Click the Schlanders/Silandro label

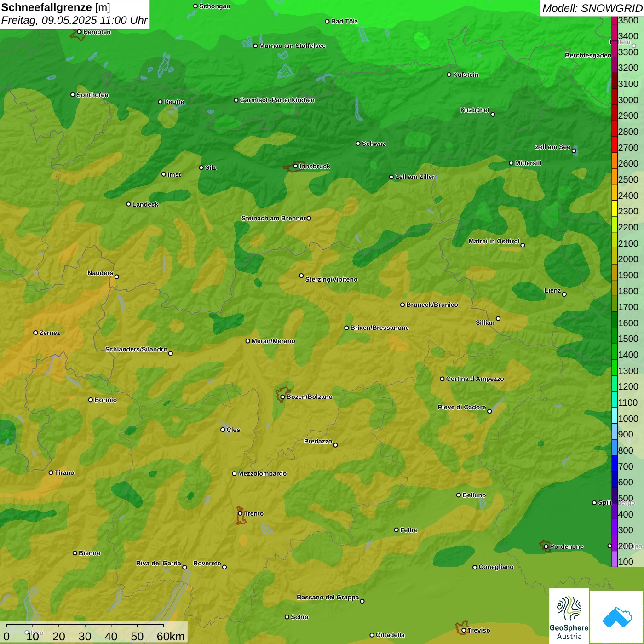click(x=137, y=349)
